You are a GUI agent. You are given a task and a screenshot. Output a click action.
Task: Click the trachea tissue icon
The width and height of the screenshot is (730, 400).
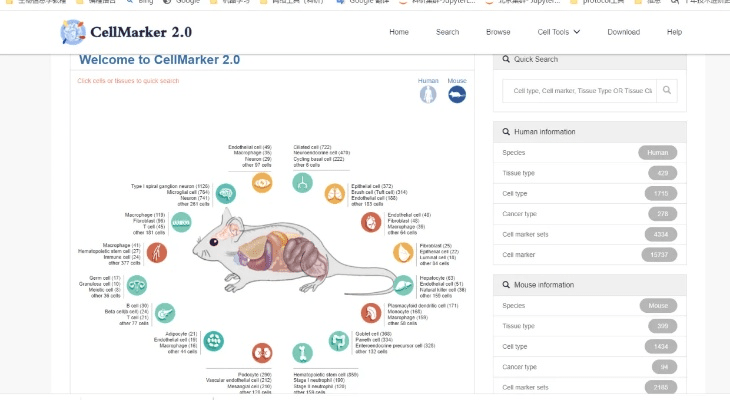pyautogui.click(x=302, y=182)
